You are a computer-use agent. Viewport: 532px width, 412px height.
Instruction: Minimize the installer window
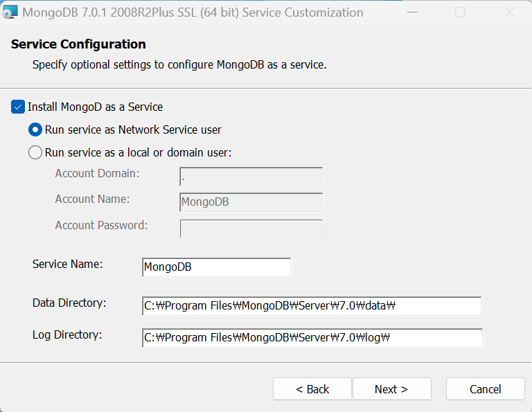(x=413, y=12)
